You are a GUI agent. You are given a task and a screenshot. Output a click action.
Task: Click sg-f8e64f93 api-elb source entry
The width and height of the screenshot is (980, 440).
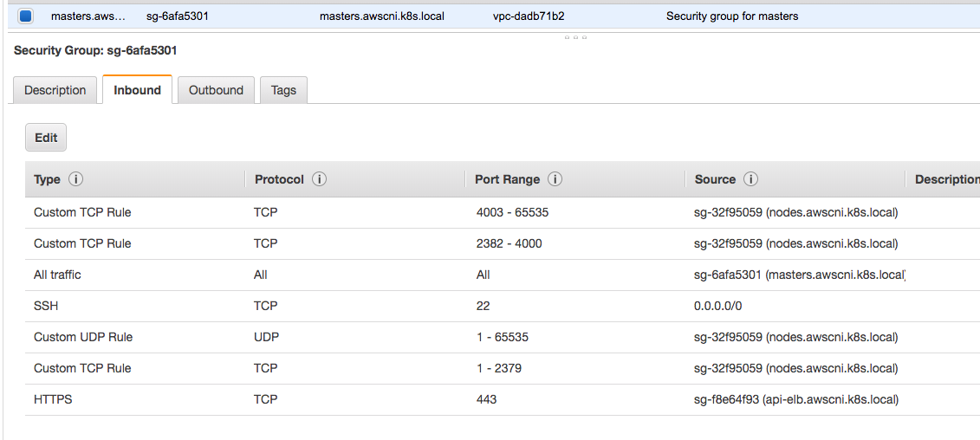click(795, 399)
